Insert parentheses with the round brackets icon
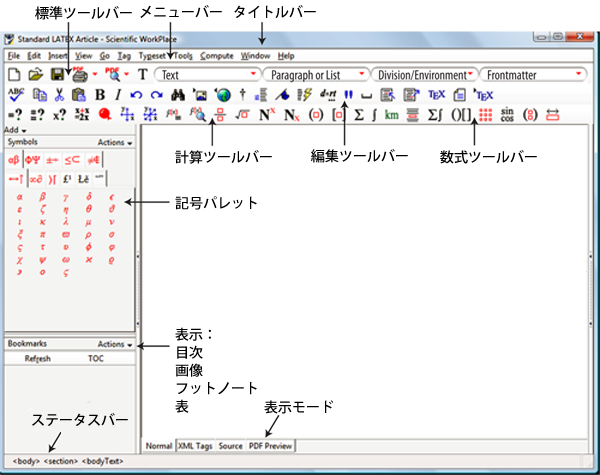Image resolution: width=600 pixels, height=475 pixels. pos(316,114)
